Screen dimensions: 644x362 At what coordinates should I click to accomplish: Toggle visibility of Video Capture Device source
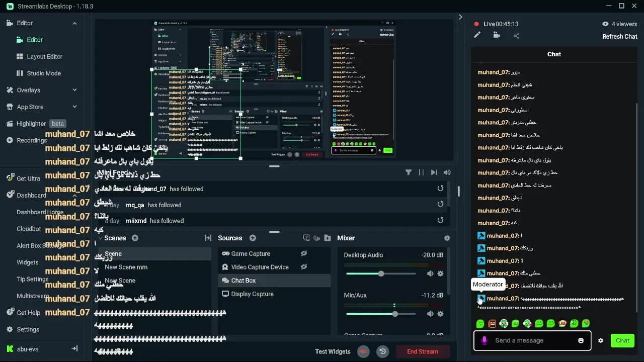coord(304,267)
